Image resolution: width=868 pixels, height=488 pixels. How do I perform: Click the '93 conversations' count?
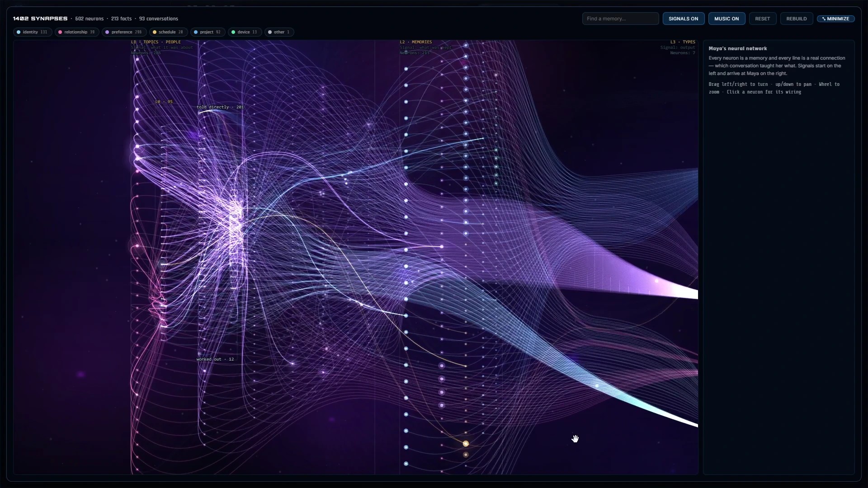(159, 19)
